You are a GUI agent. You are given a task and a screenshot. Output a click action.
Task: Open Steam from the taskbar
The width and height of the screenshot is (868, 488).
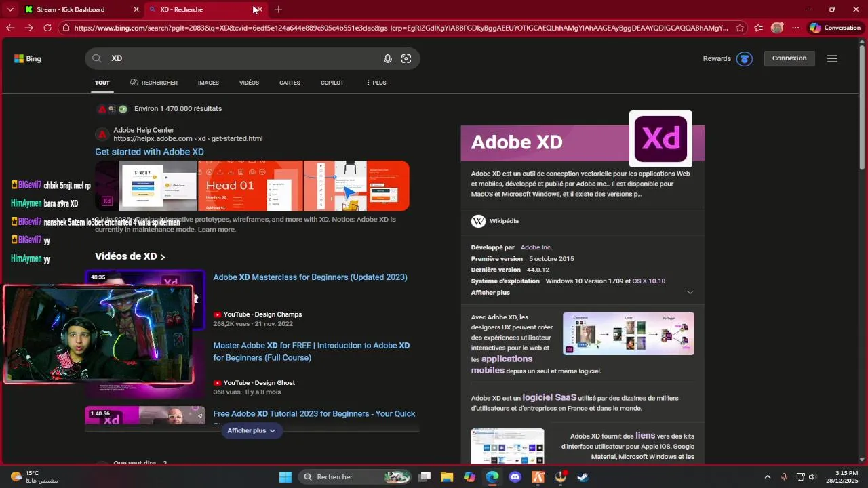tap(583, 477)
